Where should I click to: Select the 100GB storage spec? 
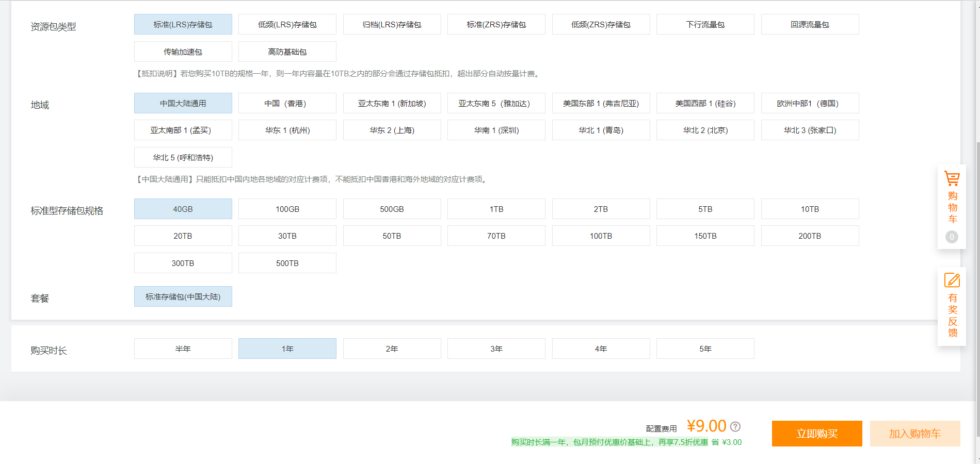(287, 209)
